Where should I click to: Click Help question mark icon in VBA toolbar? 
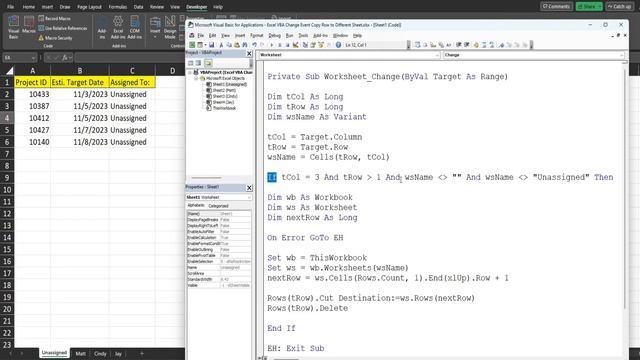click(338, 45)
